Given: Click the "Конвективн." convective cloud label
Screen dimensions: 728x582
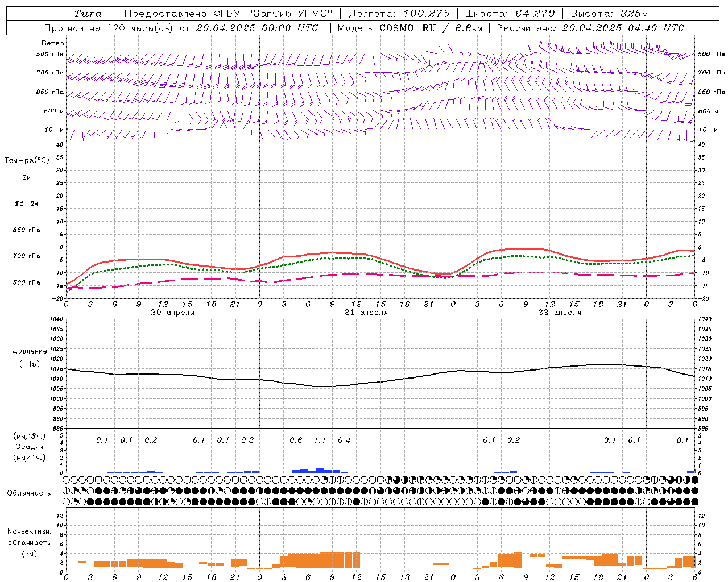Looking at the screenshot, I should coord(29,531).
